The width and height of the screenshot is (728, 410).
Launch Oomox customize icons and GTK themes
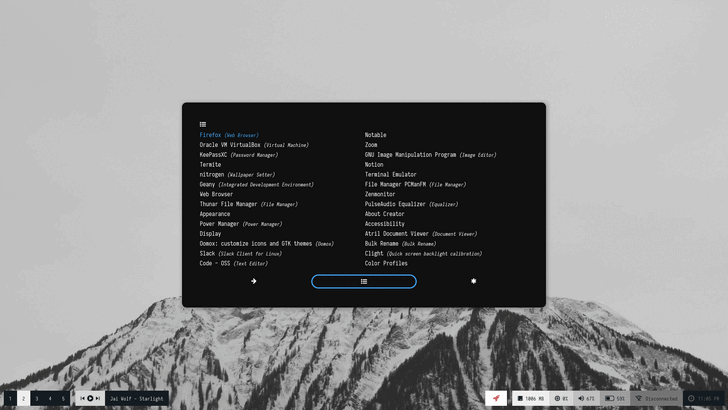click(266, 244)
